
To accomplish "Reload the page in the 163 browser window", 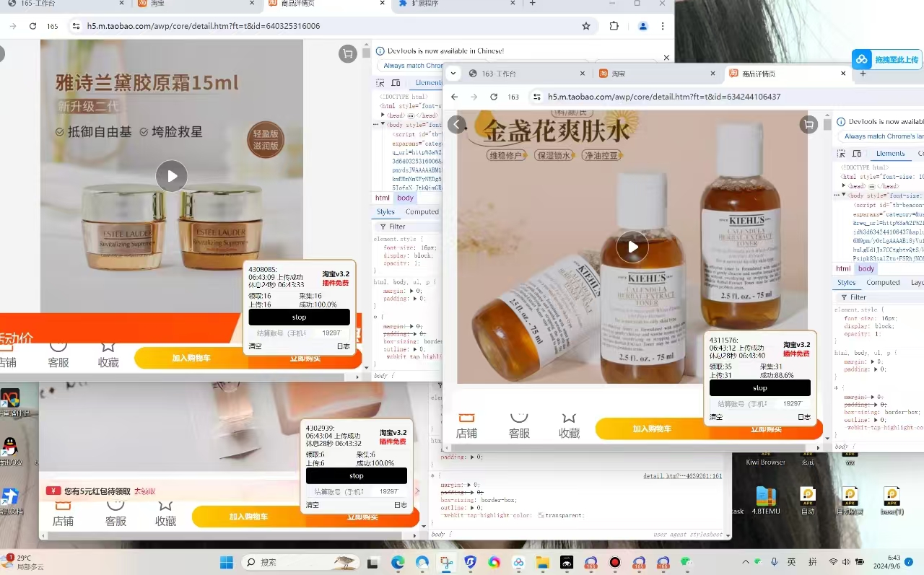I will 494,97.
